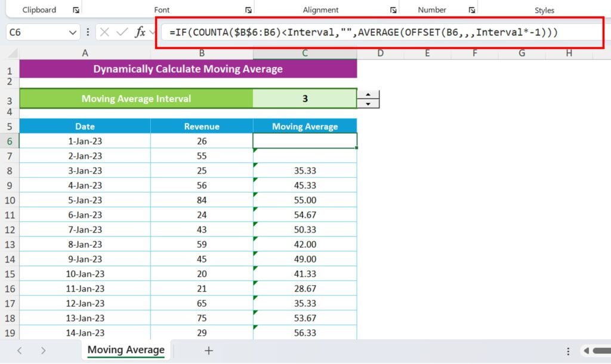This screenshot has height=364, width=611.
Task: Click into the formula bar text
Action: click(x=363, y=32)
